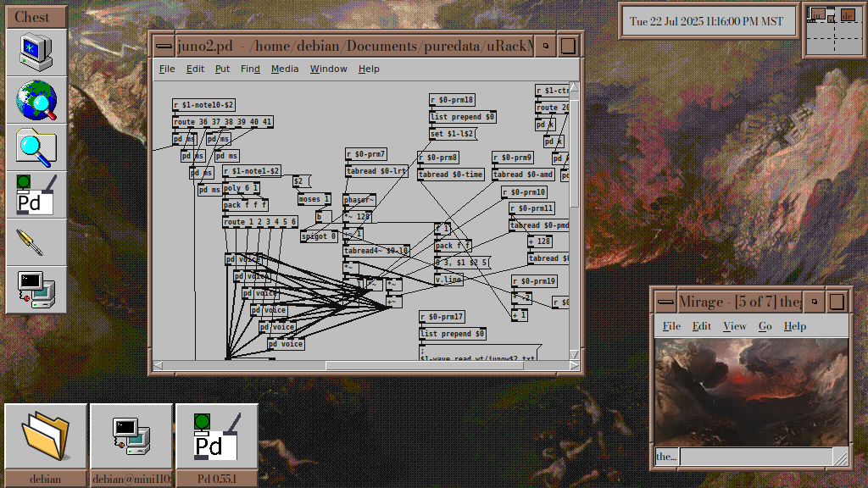Click the Mirage window resize grip
This screenshot has width=868, height=488.
[840, 457]
